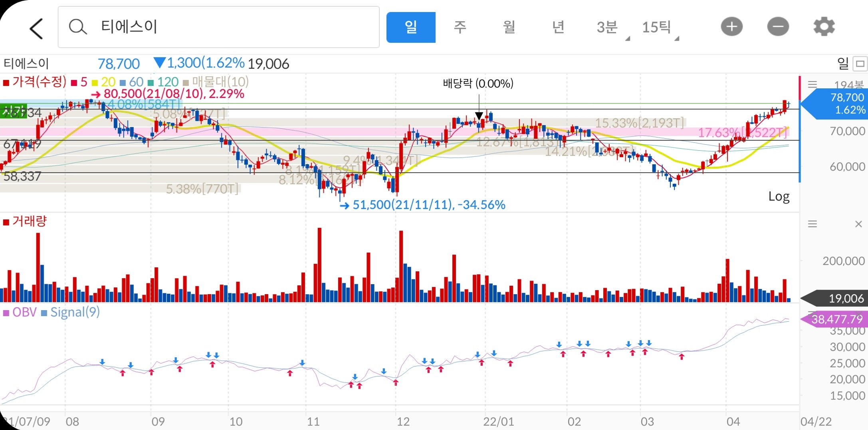Click the 12 month date axis label
This screenshot has width=868, height=430.
(403, 422)
